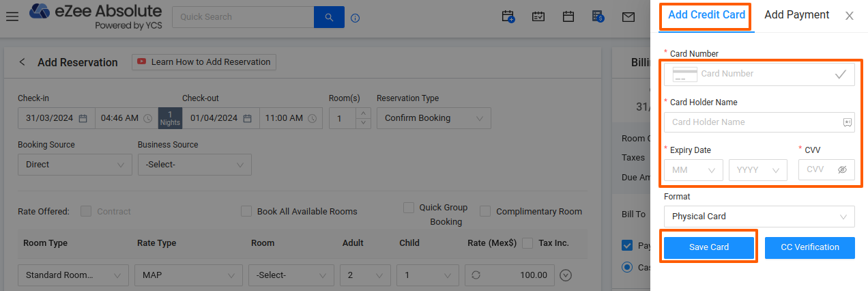Open the check-in time clock icon
This screenshot has height=291, width=868.
click(x=147, y=118)
